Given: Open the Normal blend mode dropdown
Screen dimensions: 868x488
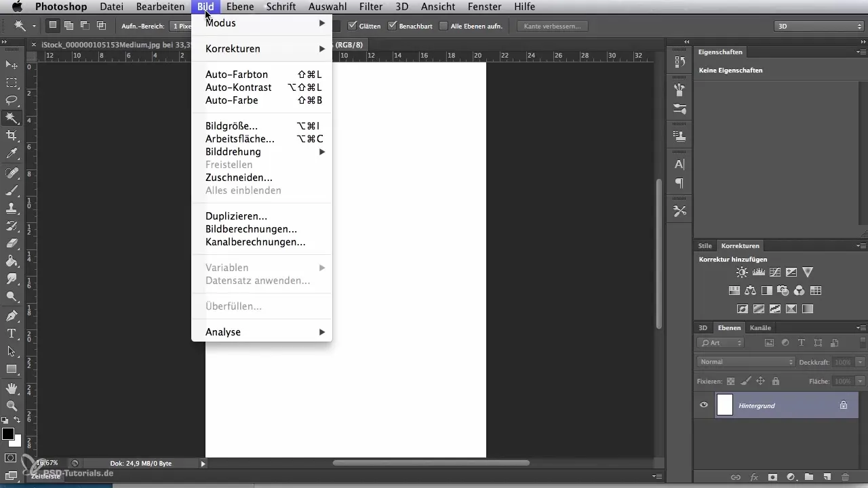Looking at the screenshot, I should pos(745,362).
